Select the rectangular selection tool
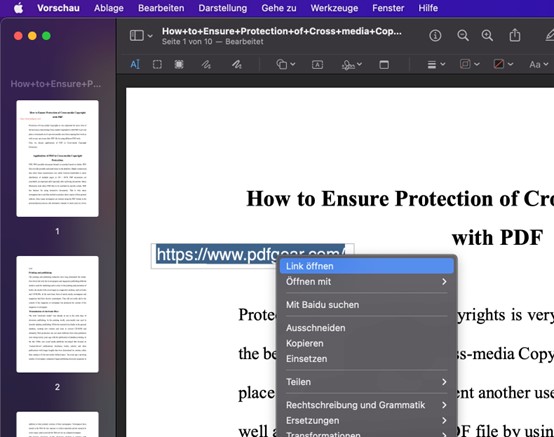 [157, 64]
